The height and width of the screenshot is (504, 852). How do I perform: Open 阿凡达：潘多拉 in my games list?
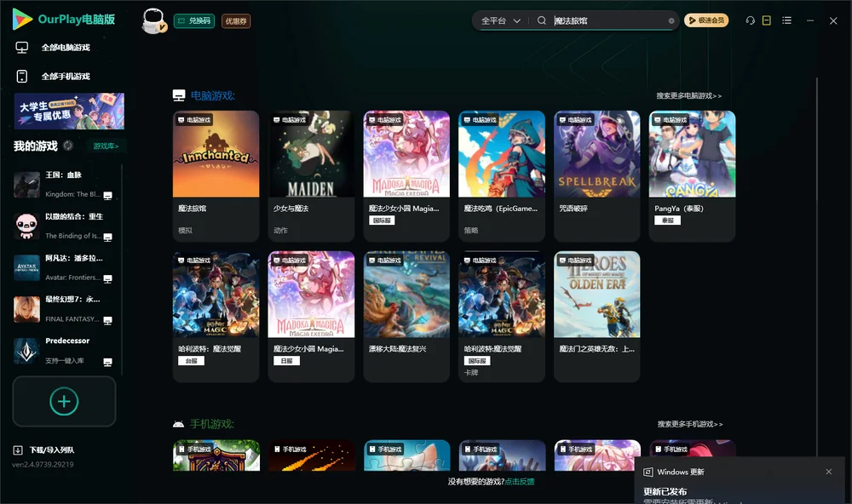click(x=64, y=267)
